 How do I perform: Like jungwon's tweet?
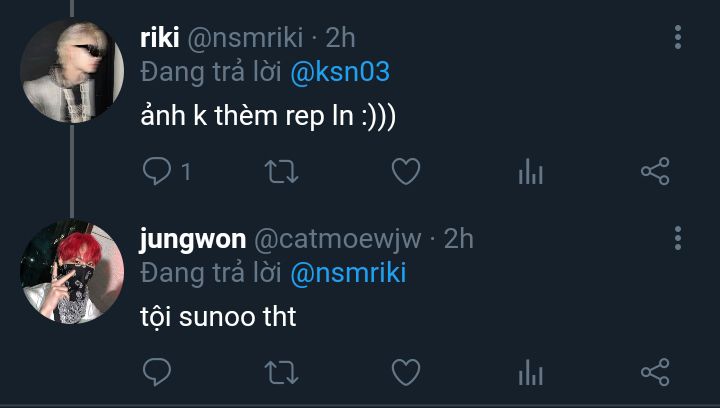click(405, 373)
